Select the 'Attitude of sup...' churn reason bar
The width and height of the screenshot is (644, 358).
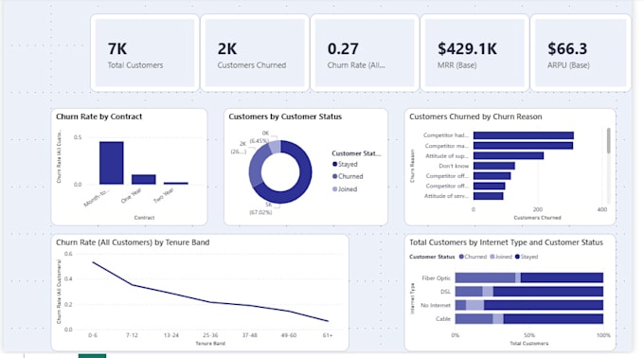pos(509,155)
